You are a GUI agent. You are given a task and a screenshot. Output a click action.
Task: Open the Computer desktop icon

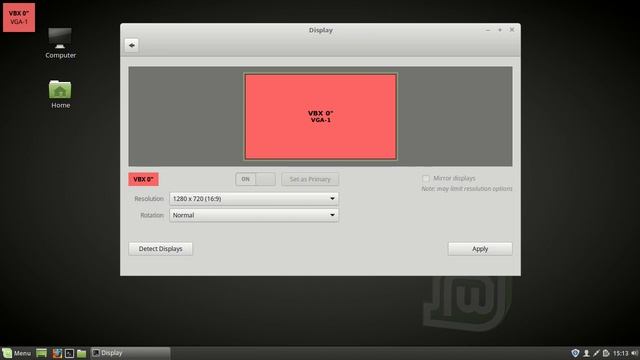pyautogui.click(x=60, y=43)
